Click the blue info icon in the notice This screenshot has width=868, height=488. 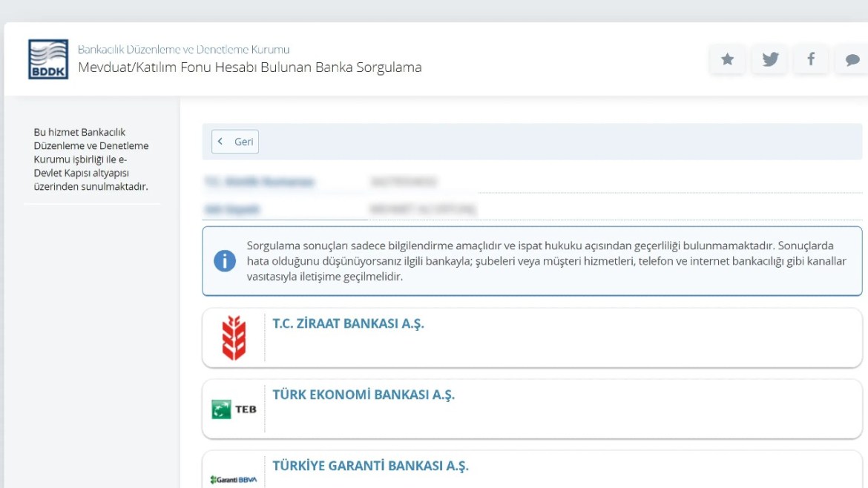pyautogui.click(x=224, y=260)
